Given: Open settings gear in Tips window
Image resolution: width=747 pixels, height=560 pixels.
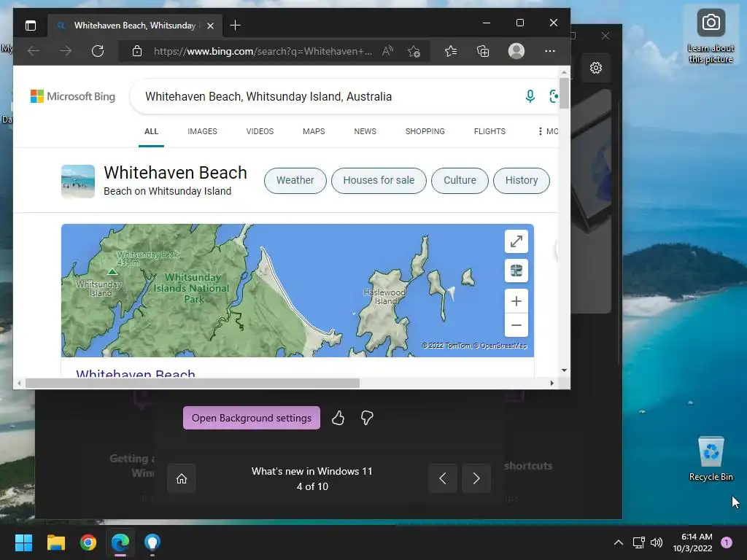Looking at the screenshot, I should coord(596,68).
